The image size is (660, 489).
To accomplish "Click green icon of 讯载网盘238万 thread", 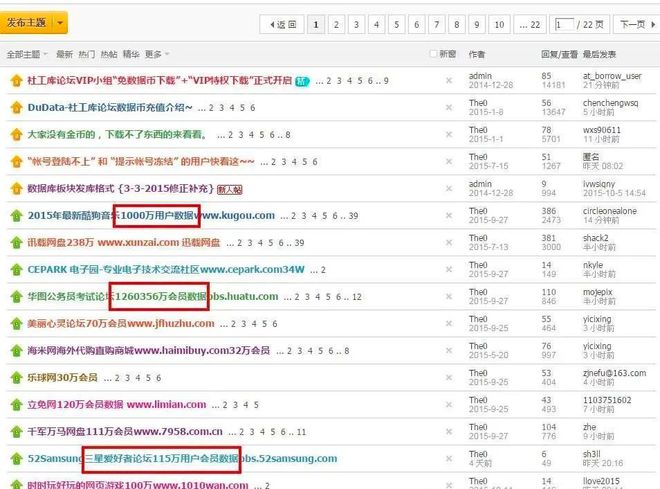I will click(x=16, y=243).
